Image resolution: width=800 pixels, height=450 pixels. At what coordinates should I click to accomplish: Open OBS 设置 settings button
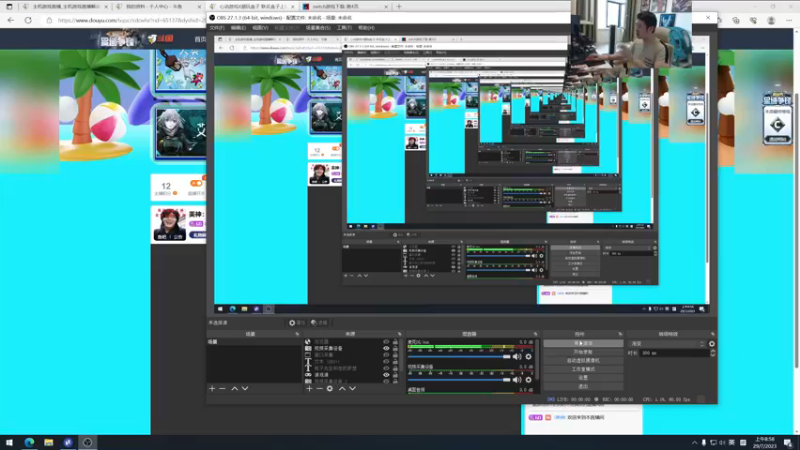[583, 378]
